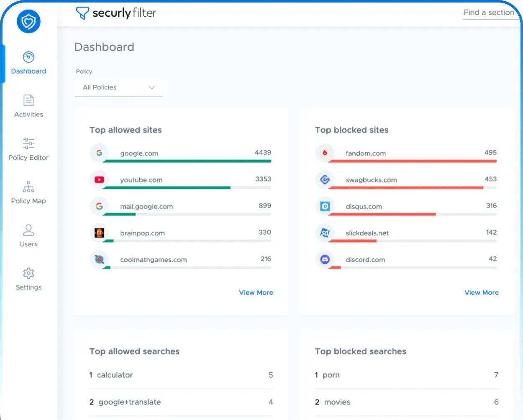Image resolution: width=523 pixels, height=420 pixels.
Task: Click the 4439 count for google.com
Action: coord(263,152)
